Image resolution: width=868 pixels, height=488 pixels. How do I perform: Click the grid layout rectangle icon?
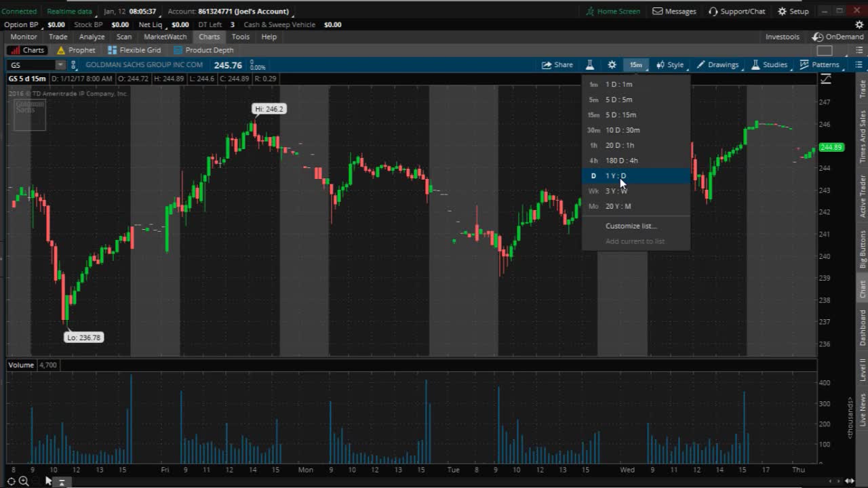tap(825, 50)
